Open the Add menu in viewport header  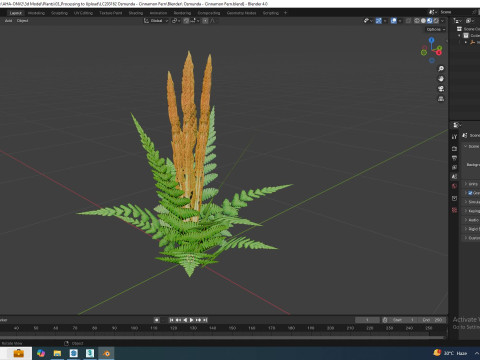pos(8,21)
